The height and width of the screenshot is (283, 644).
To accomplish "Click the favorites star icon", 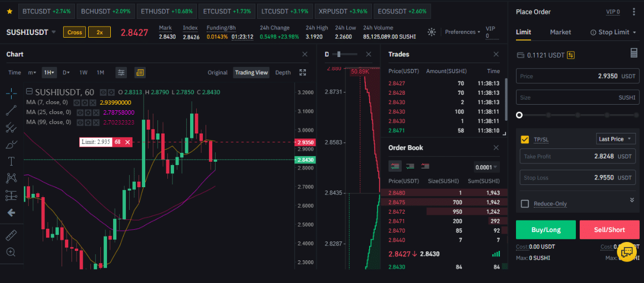I will pyautogui.click(x=9, y=12).
